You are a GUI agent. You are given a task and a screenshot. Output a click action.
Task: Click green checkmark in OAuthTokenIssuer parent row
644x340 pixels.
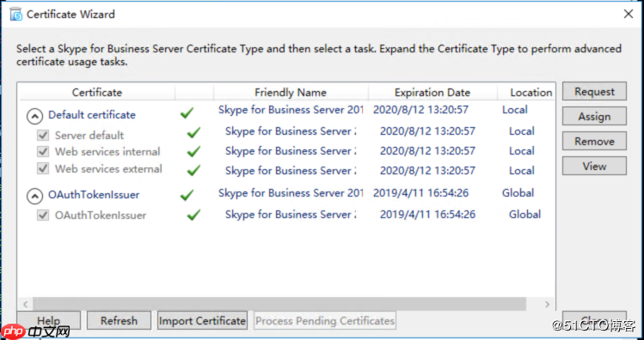coord(187,195)
